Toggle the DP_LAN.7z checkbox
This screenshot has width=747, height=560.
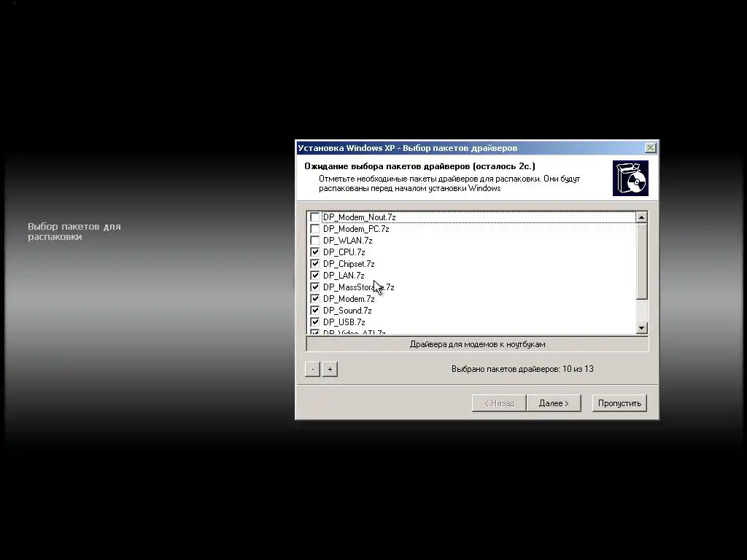[314, 276]
